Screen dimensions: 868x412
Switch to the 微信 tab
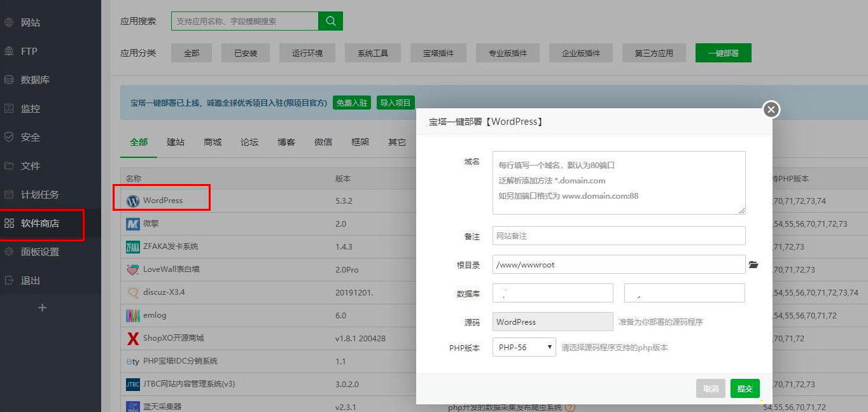pos(323,142)
